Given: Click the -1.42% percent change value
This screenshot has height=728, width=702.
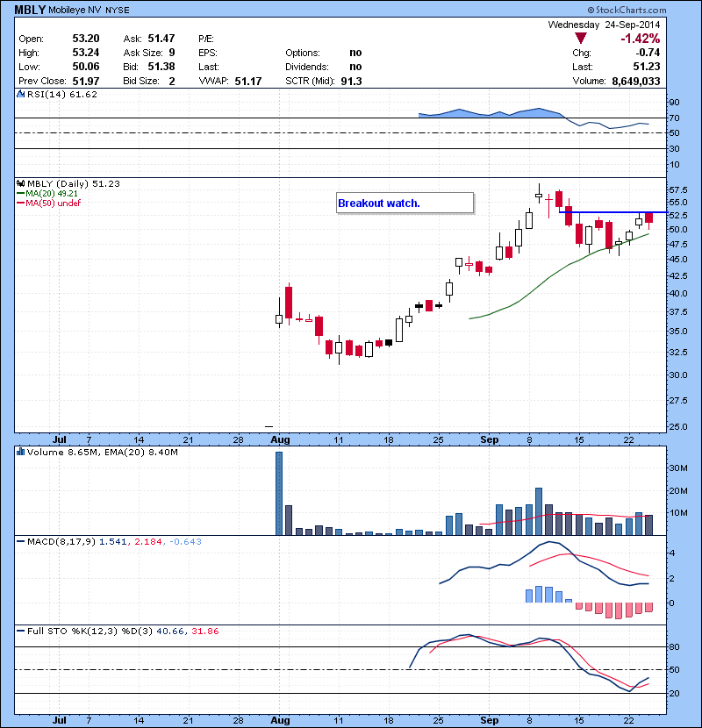Looking at the screenshot, I should click(x=641, y=39).
